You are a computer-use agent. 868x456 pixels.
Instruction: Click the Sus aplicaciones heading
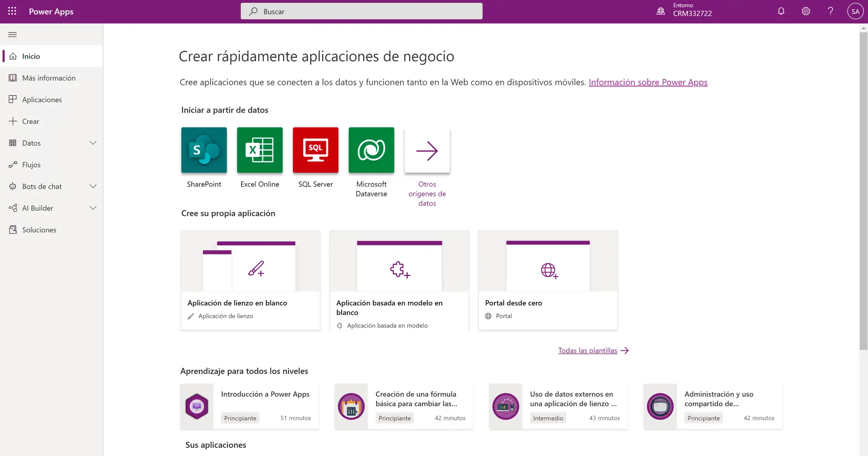216,445
